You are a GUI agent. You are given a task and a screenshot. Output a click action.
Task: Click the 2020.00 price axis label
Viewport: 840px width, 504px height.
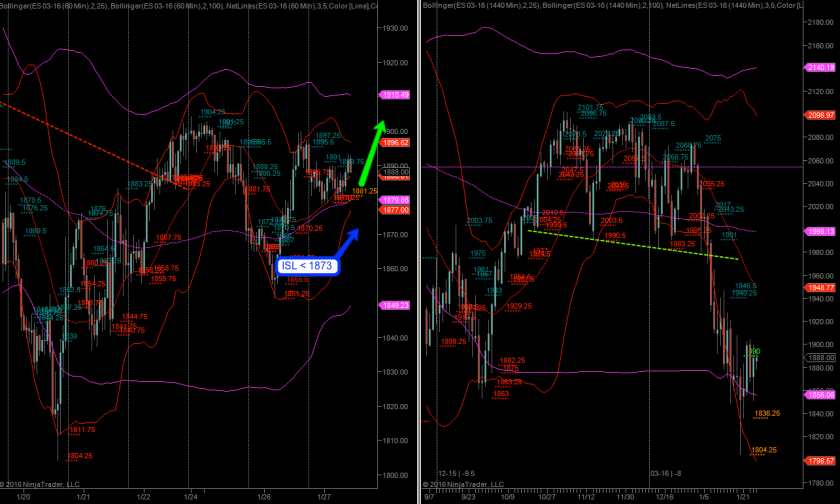[822, 207]
